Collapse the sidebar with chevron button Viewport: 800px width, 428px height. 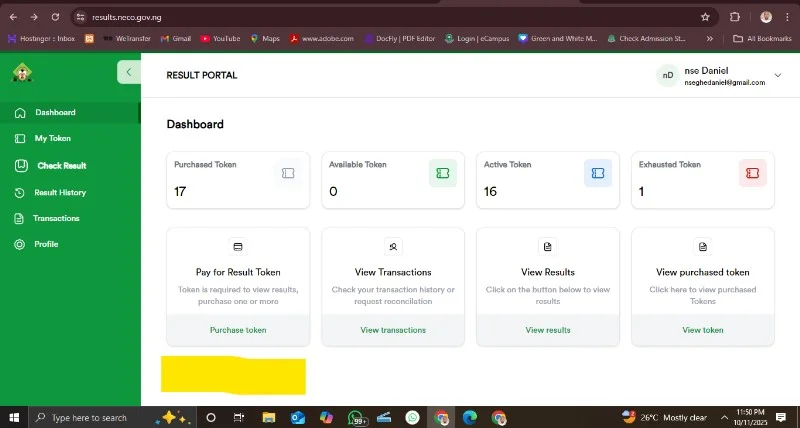[129, 72]
